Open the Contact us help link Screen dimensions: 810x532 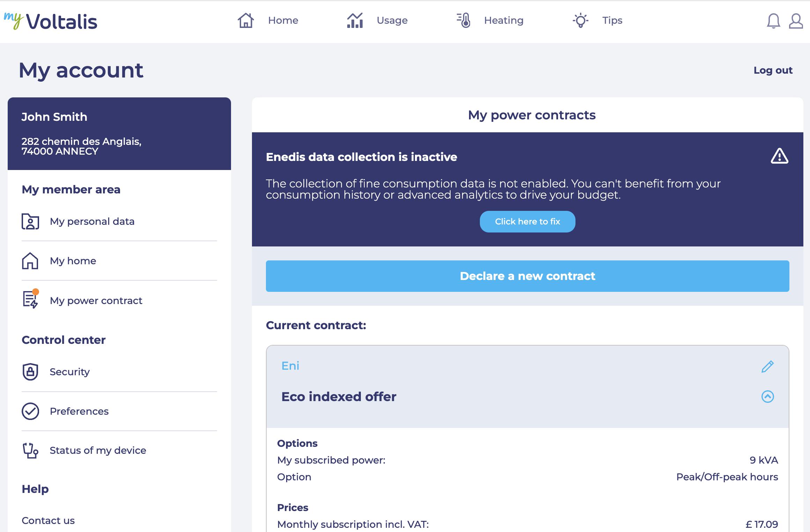pos(48,520)
